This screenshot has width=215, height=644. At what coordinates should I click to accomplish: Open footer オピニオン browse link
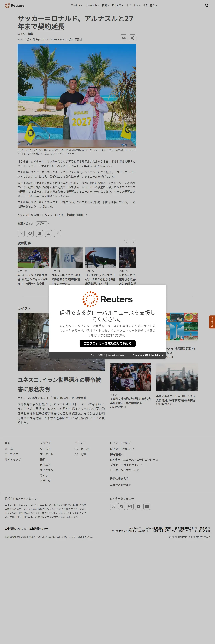tap(47, 470)
